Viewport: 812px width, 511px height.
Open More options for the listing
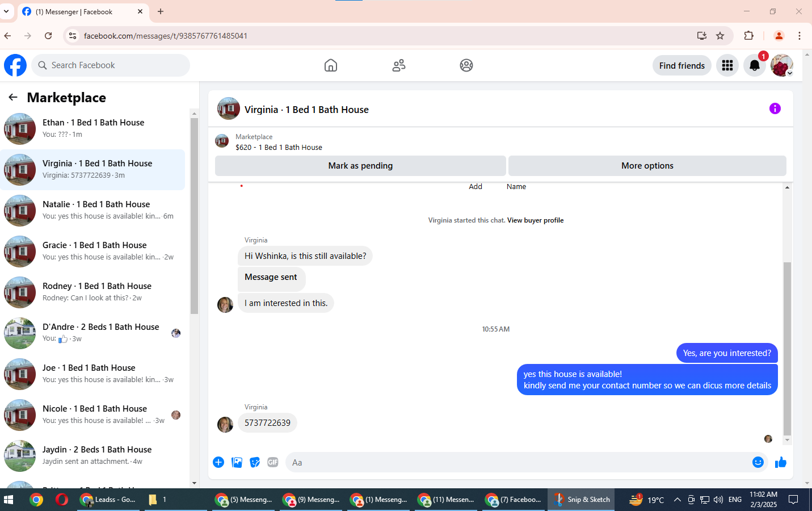[647, 166]
